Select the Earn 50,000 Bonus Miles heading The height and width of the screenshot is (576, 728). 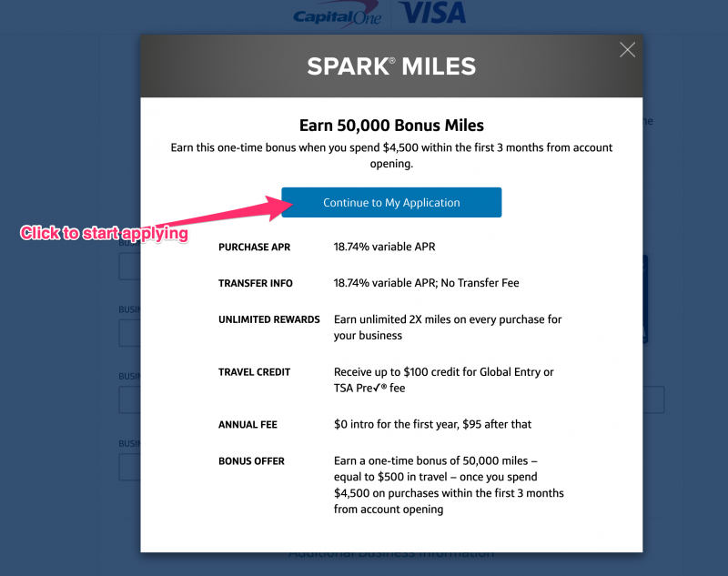(x=391, y=125)
